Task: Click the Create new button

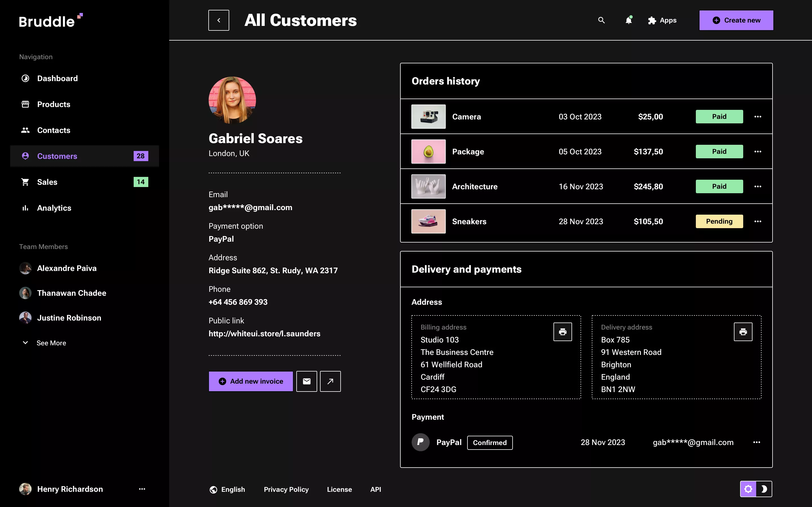Action: click(736, 20)
